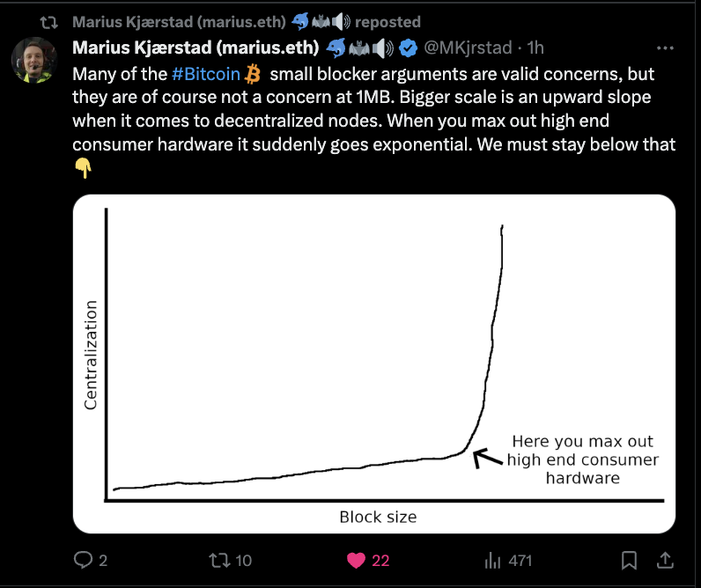Click the author's bold display name
The image size is (701, 588).
pos(195,48)
